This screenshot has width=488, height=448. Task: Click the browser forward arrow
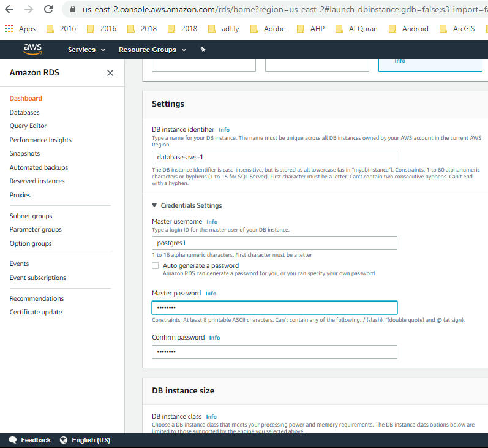tap(29, 9)
